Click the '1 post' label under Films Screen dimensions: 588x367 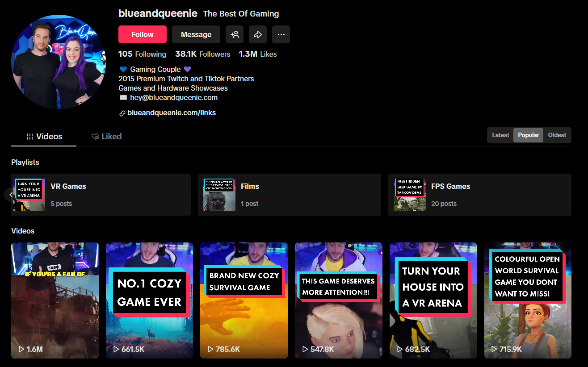pyautogui.click(x=250, y=204)
